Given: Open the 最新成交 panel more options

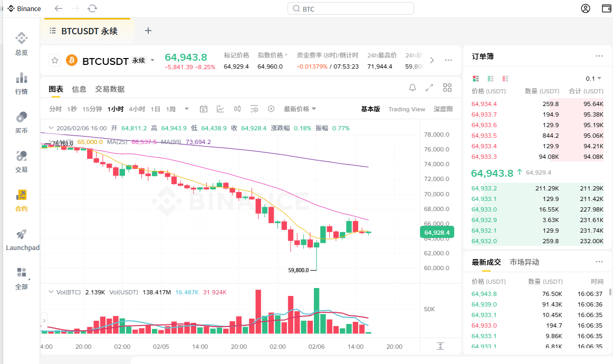Looking at the screenshot, I should pyautogui.click(x=599, y=262).
